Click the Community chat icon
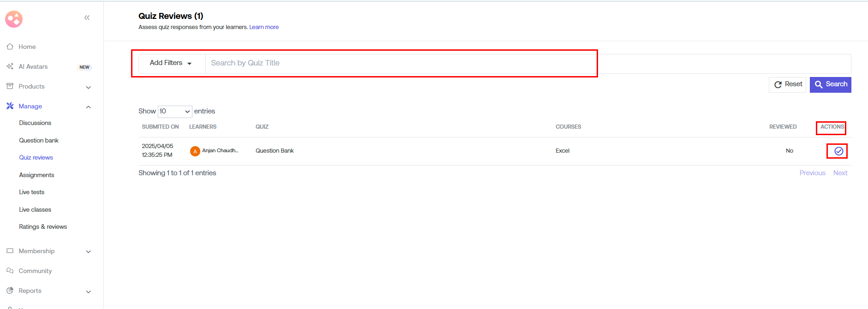 (10, 271)
